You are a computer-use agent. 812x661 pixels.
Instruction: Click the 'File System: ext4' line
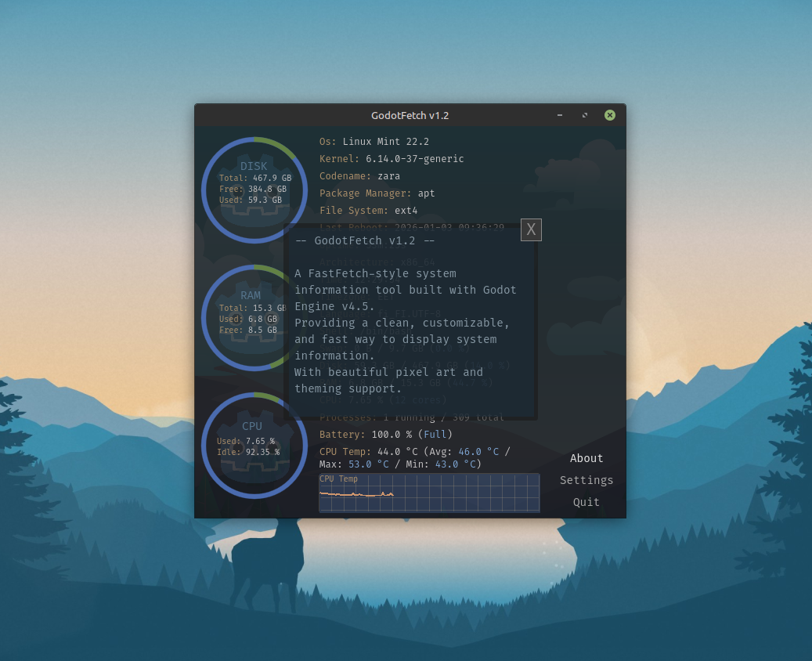[368, 211]
